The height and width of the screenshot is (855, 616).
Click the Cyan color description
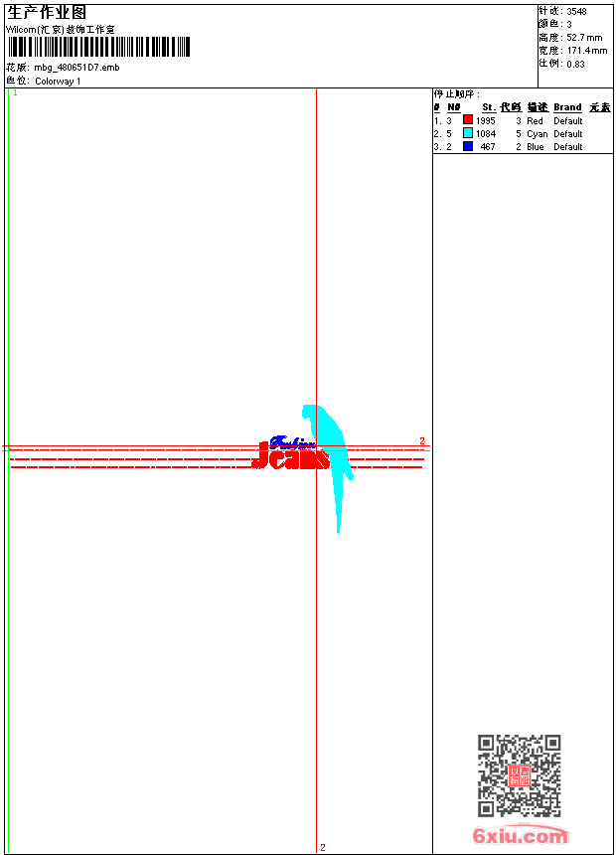click(537, 134)
